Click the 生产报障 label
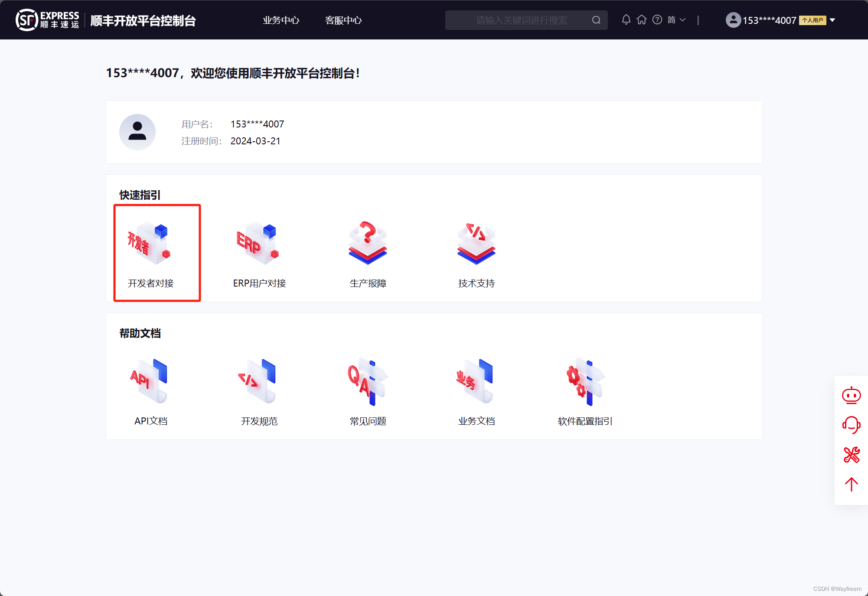The width and height of the screenshot is (868, 596). coord(368,283)
